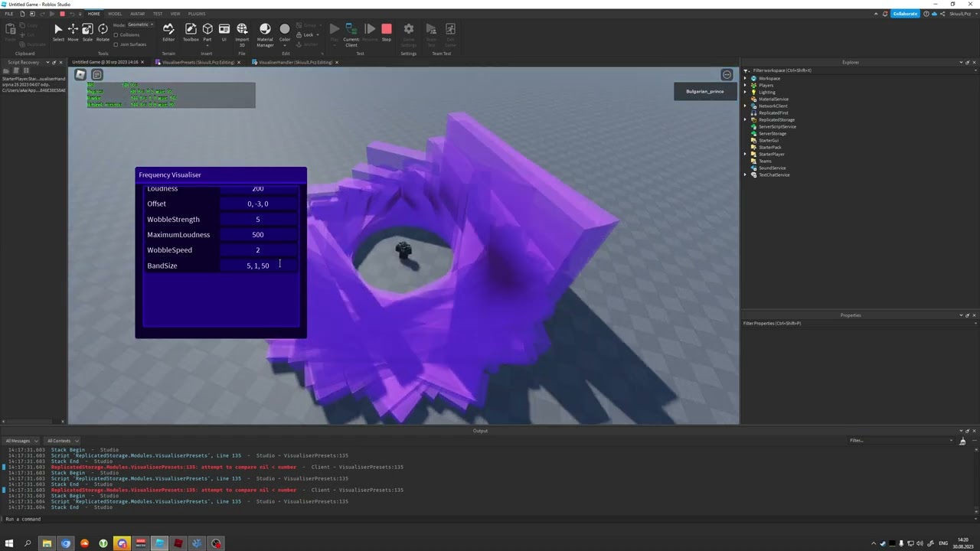
Task: Open the Mode Geometric dropdown
Action: tap(140, 24)
